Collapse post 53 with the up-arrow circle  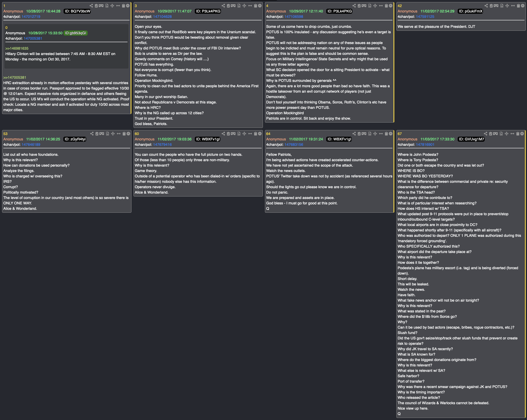tap(128, 134)
